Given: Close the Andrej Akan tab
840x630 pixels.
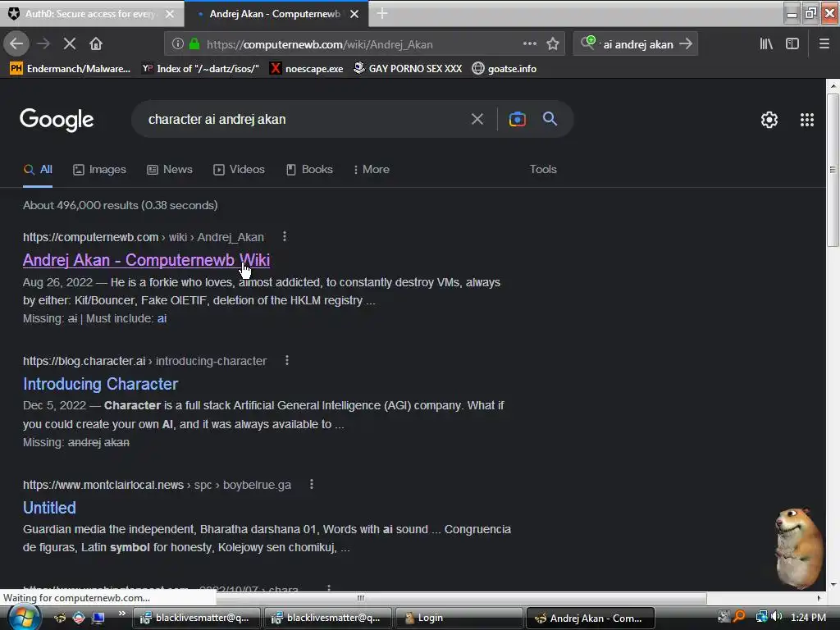Looking at the screenshot, I should pyautogui.click(x=354, y=14).
